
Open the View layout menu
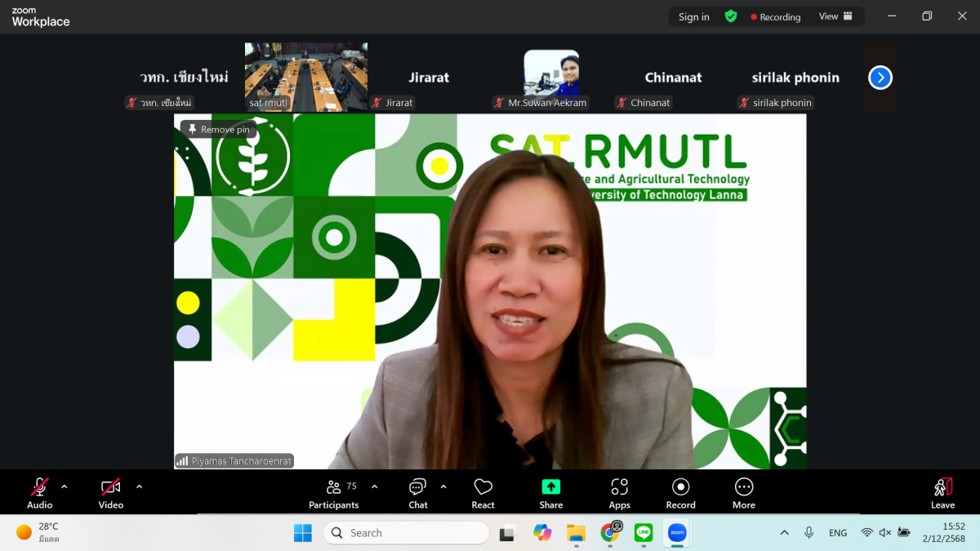[835, 16]
